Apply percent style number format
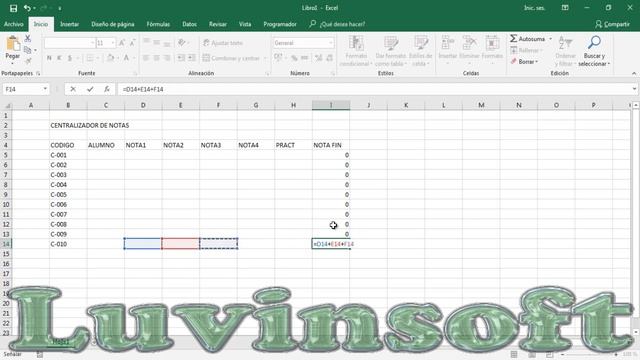 coord(294,58)
